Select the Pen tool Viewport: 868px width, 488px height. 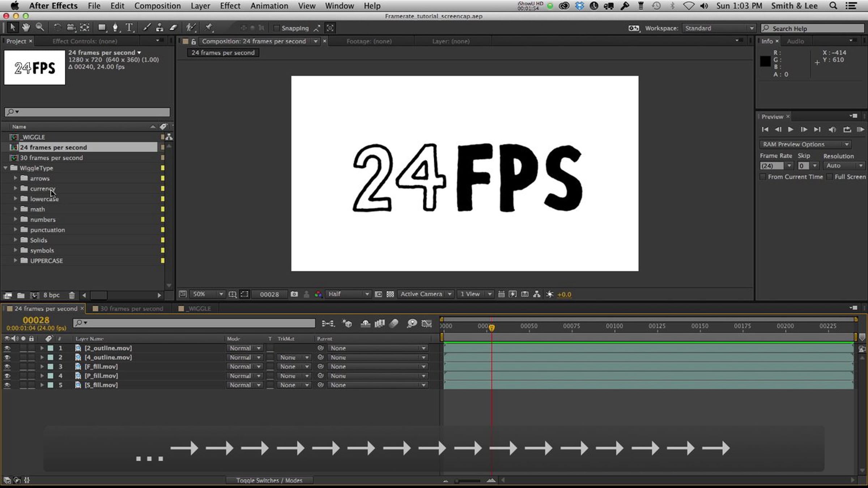tap(115, 27)
